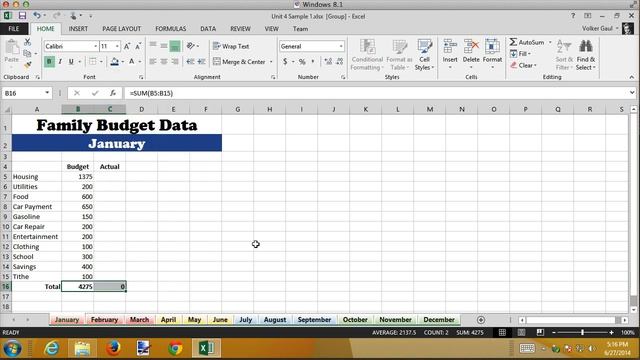Click the Decrease Indent icon
This screenshot has height=360, width=640.
[x=190, y=62]
